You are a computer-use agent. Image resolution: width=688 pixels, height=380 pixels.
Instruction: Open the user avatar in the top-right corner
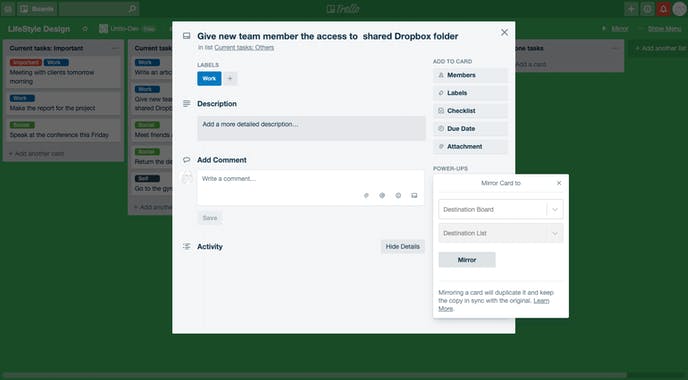680,9
